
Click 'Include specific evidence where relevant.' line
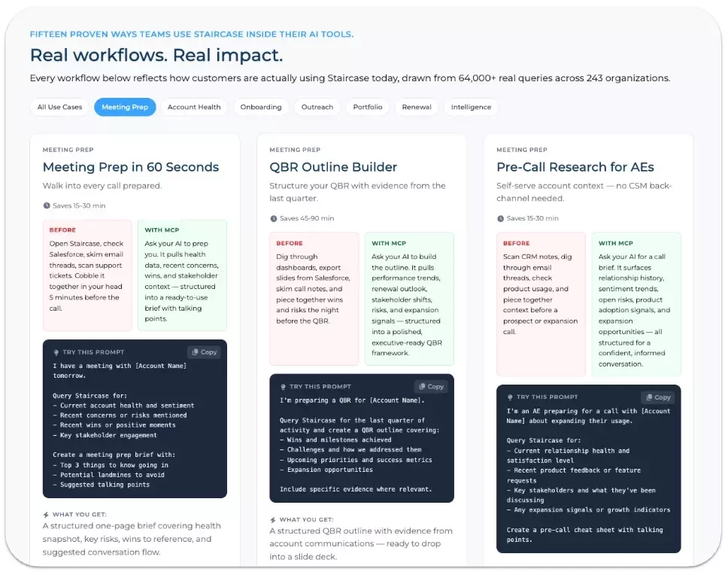pos(356,489)
